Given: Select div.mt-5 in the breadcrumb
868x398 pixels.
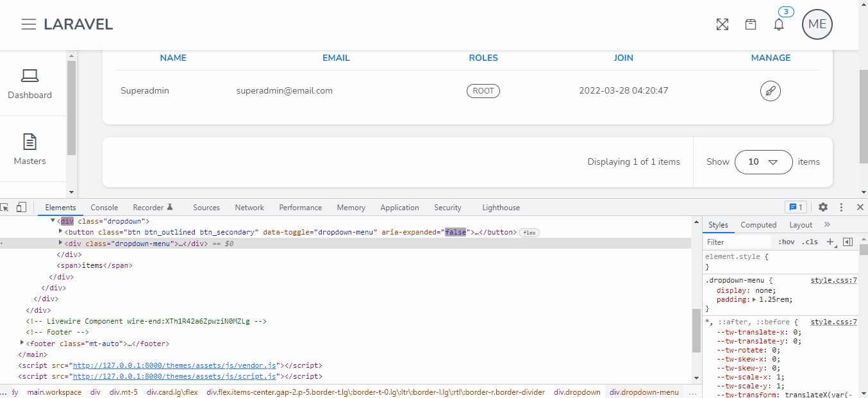Looking at the screenshot, I should (x=123, y=392).
